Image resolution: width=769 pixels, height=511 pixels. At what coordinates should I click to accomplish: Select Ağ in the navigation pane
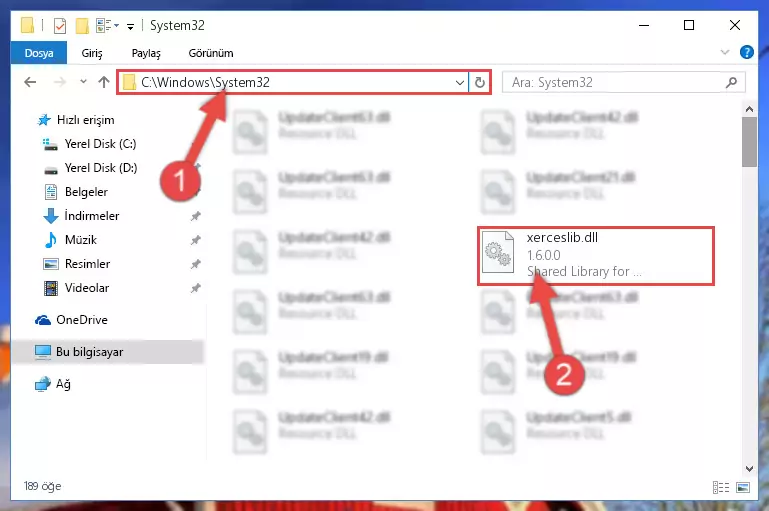click(63, 384)
